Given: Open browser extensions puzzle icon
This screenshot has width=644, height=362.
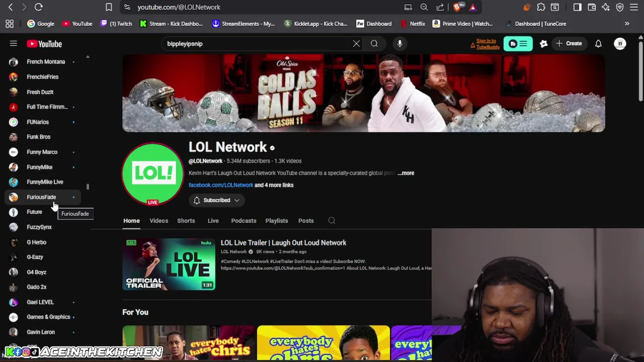Looking at the screenshot, I should point(541,7).
